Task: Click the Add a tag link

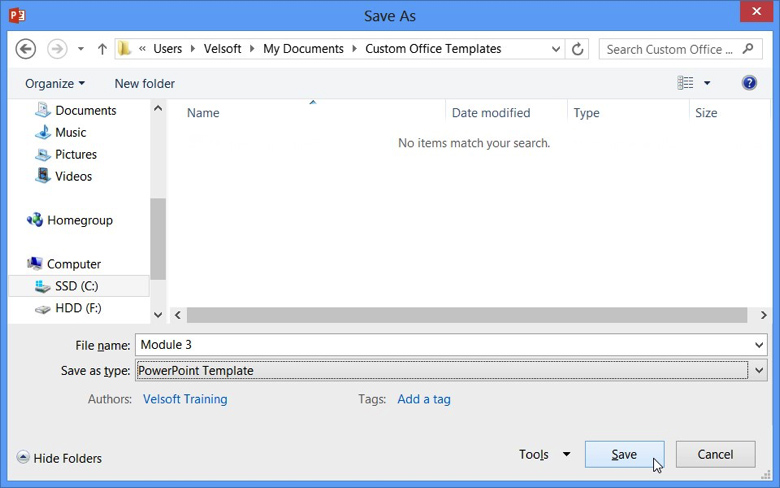Action: (x=424, y=399)
